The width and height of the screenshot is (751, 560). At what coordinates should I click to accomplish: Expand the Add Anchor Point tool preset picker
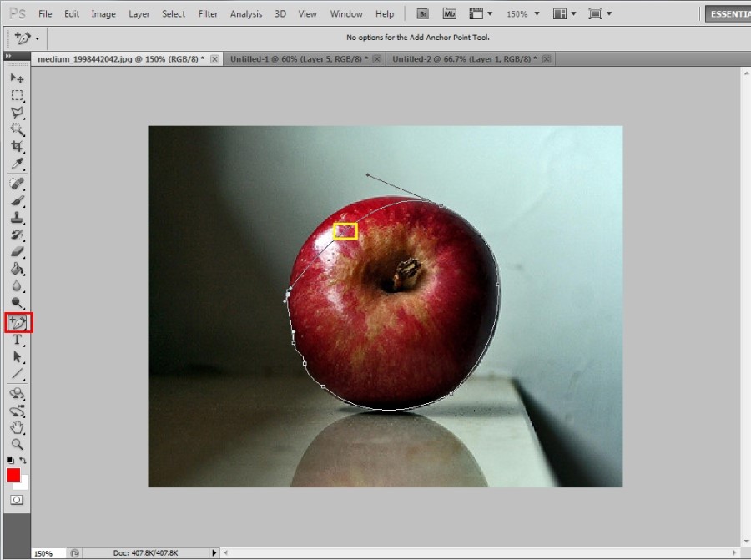tap(38, 38)
